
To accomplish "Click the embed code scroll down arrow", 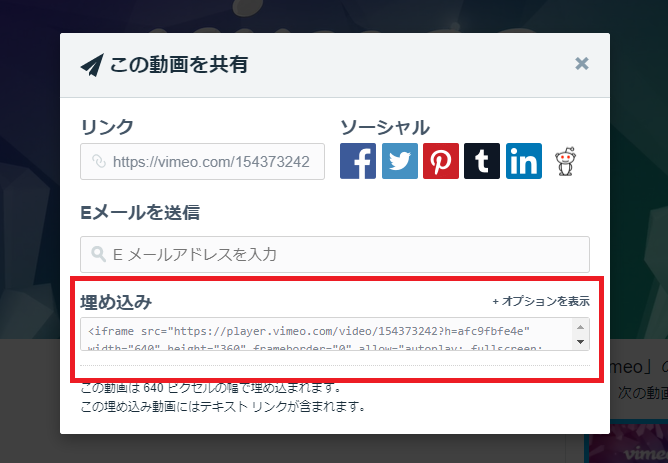I will tap(580, 342).
